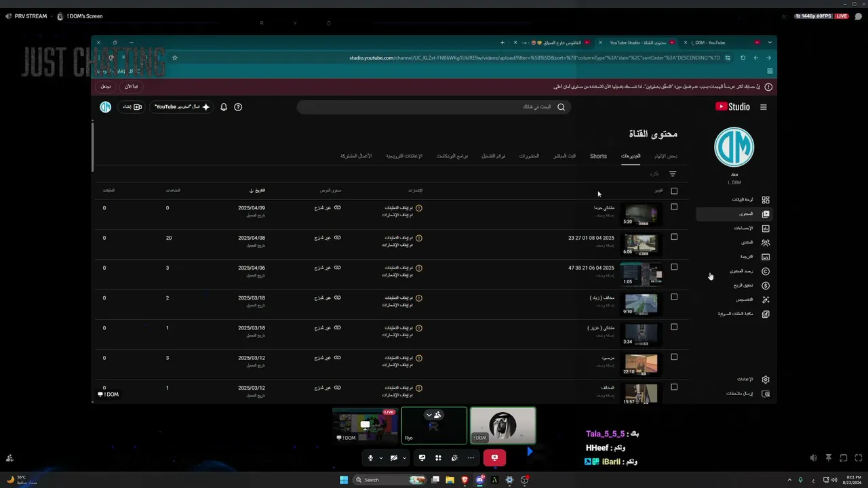Click the YouTube Studio logo

[x=732, y=106]
